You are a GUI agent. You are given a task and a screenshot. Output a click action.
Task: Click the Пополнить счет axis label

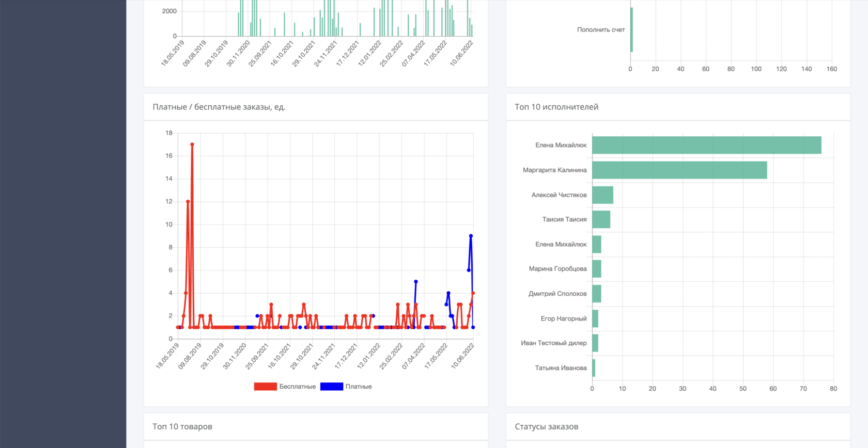(601, 29)
